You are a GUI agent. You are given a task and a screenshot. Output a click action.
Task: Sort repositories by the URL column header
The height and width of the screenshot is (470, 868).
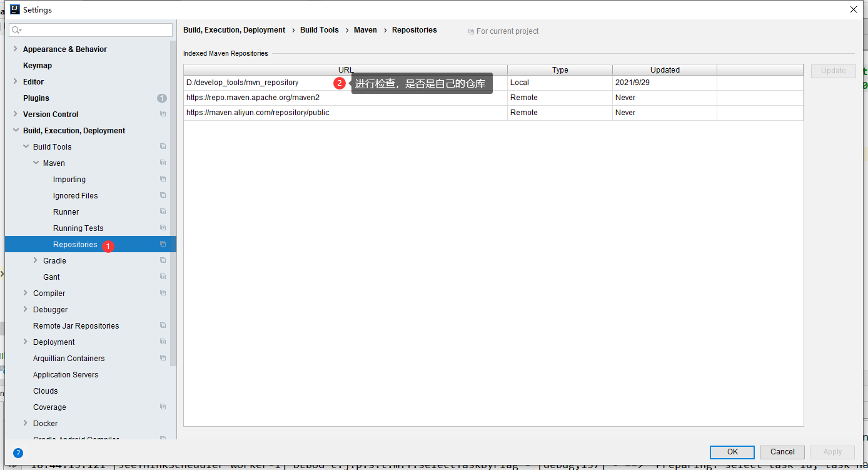click(345, 70)
